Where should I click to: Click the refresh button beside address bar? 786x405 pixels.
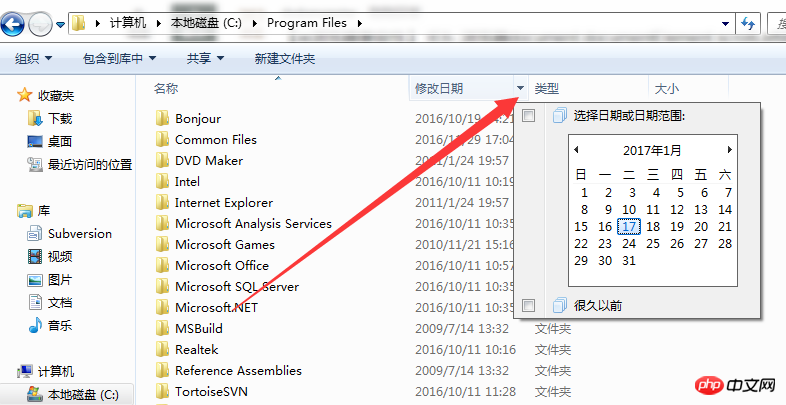click(x=748, y=23)
